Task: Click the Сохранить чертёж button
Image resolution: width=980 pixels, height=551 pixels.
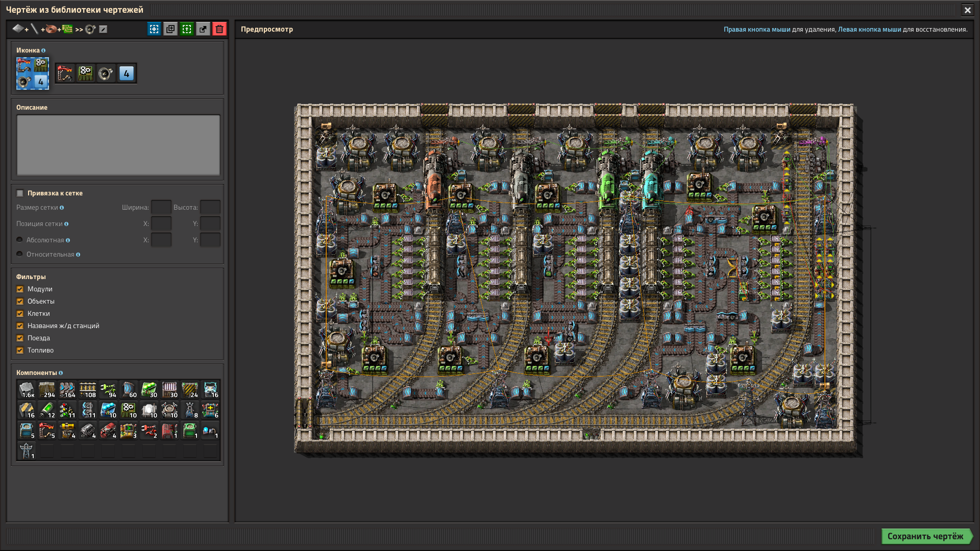Action: [926, 536]
